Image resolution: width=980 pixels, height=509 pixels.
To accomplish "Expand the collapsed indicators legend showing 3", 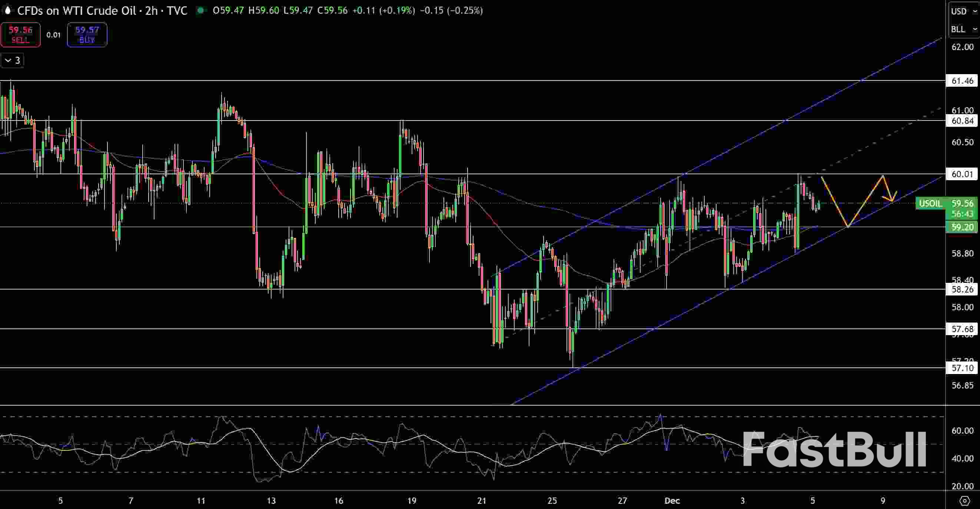I will click(12, 60).
